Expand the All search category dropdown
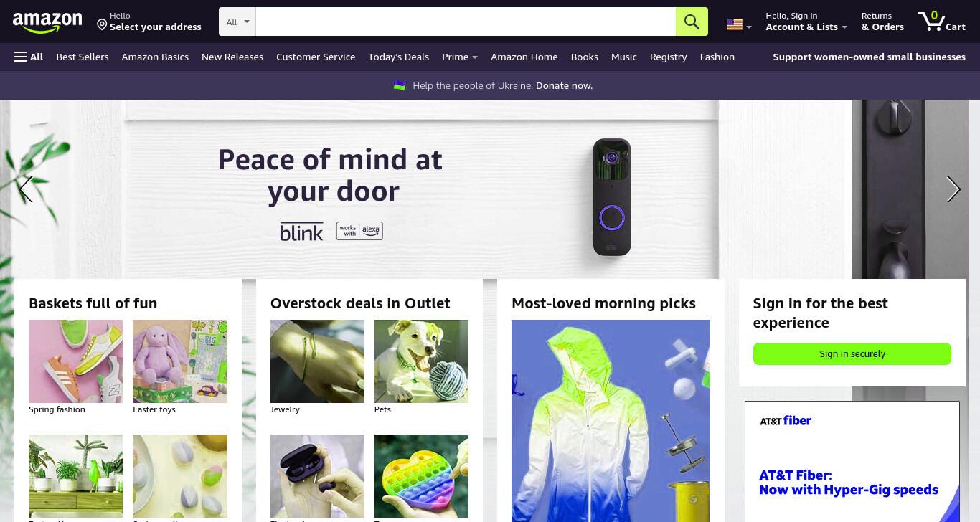980x522 pixels. 237,22
